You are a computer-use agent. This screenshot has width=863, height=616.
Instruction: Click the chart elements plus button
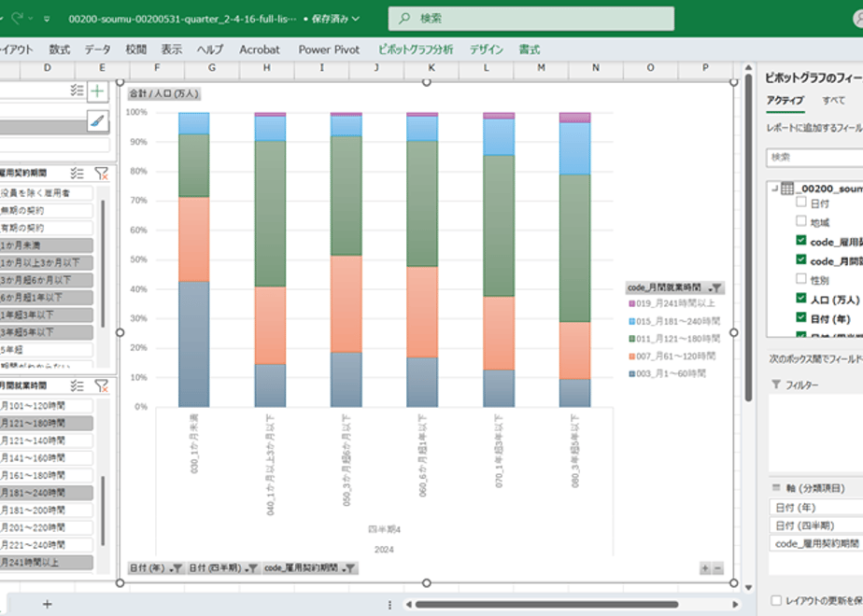pos(97,91)
